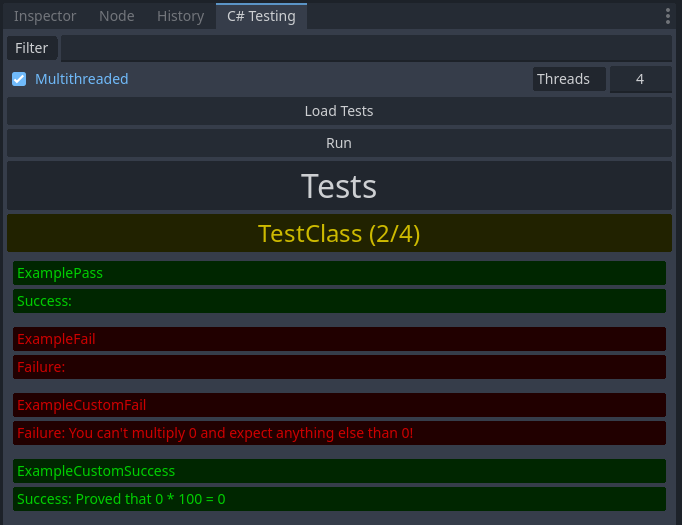Click the Filter label
The height and width of the screenshot is (525, 682).
click(x=32, y=48)
